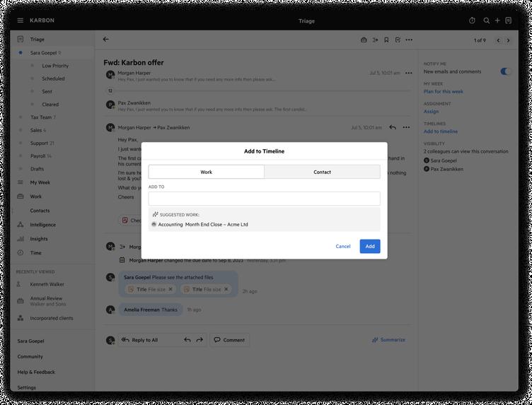Click the single reply arrow near Reply to All
Viewport: 532px width, 405px height.
point(187,339)
